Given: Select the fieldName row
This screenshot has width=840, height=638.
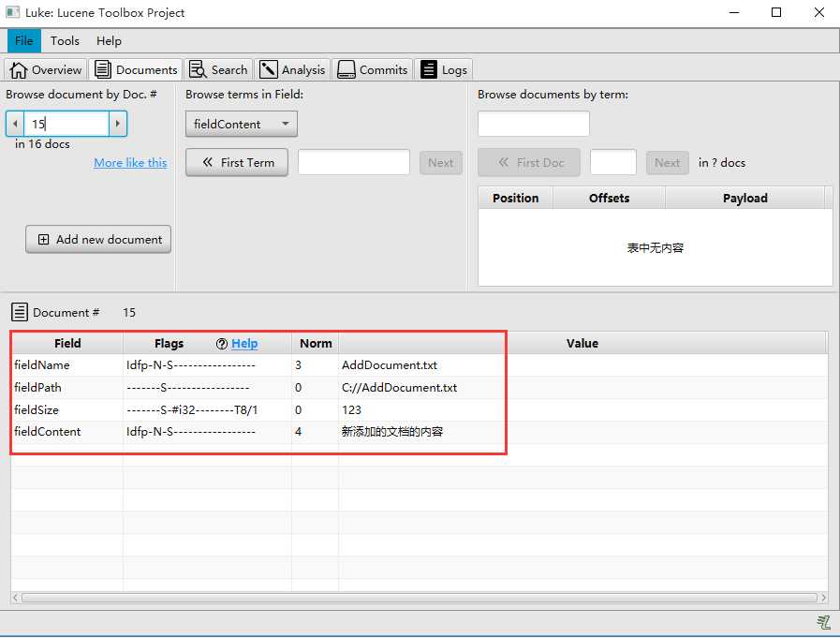Looking at the screenshot, I should tap(420, 365).
